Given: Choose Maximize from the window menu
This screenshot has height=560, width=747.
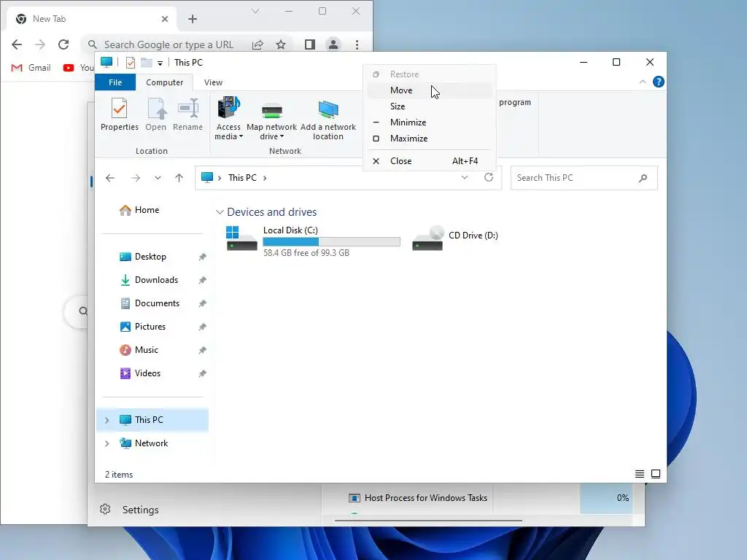Looking at the screenshot, I should [429, 139].
